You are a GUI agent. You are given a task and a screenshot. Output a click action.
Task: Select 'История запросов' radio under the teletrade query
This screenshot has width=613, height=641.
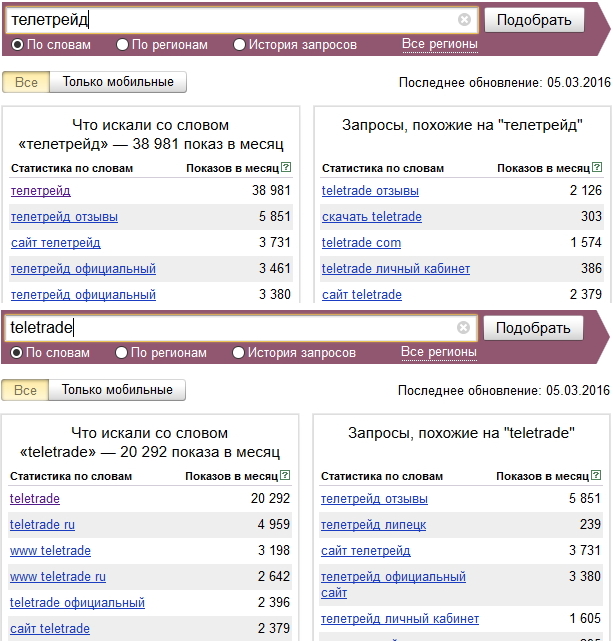coord(238,352)
